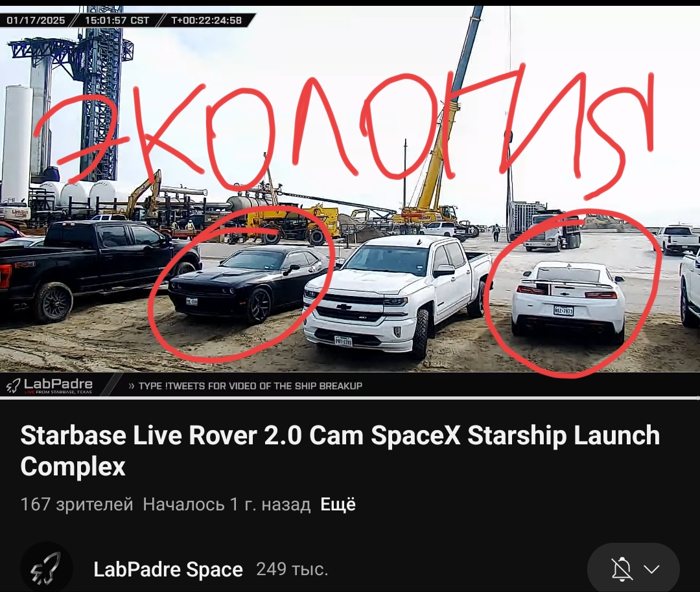Tap the date stamp 01/17/2025 overlay
Image resolution: width=700 pixels, height=592 pixels.
pos(36,21)
